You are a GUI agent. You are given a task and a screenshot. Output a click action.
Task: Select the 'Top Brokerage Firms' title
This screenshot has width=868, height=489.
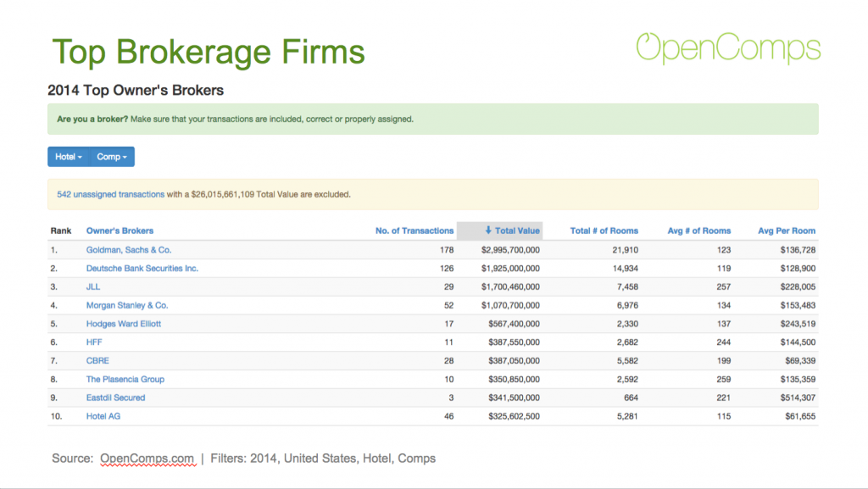coord(209,52)
